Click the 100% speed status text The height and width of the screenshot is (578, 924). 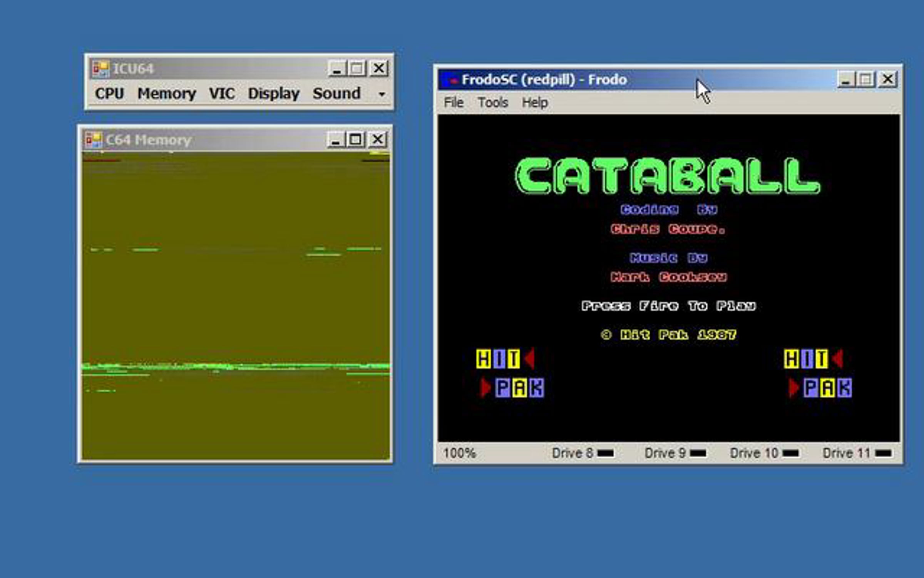(x=459, y=453)
